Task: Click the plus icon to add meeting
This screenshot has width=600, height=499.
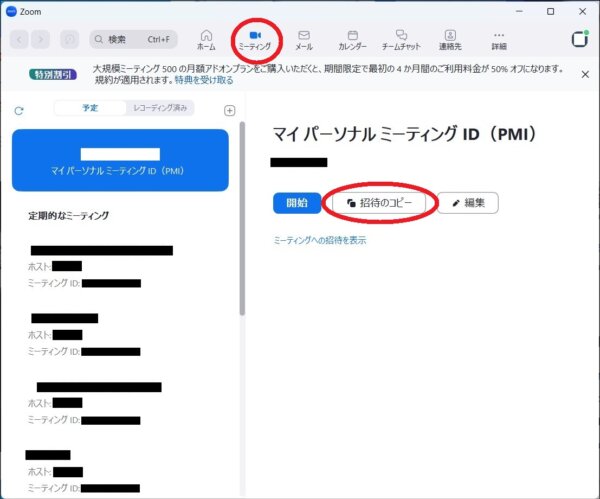Action: coord(229,111)
